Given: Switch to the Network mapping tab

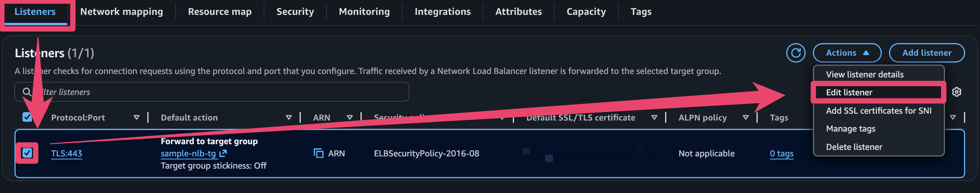Looking at the screenshot, I should [121, 12].
